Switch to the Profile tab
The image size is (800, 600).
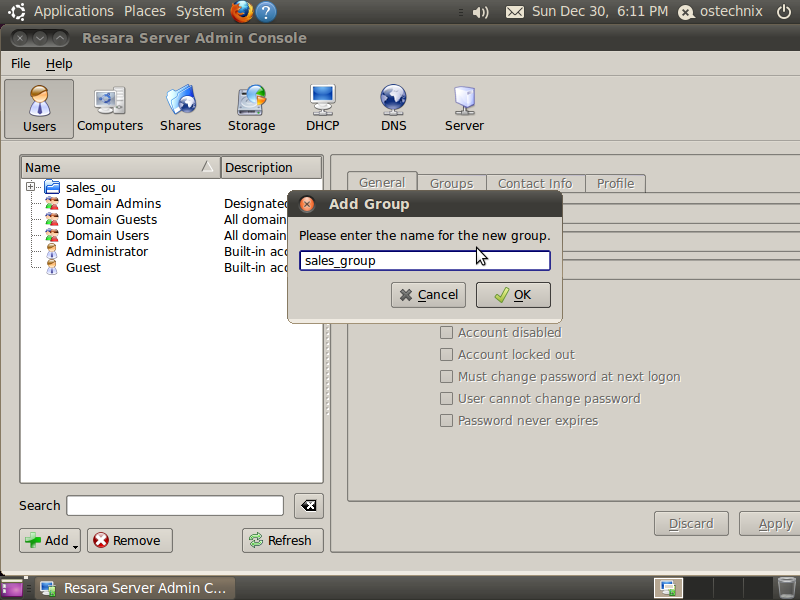[x=615, y=183]
